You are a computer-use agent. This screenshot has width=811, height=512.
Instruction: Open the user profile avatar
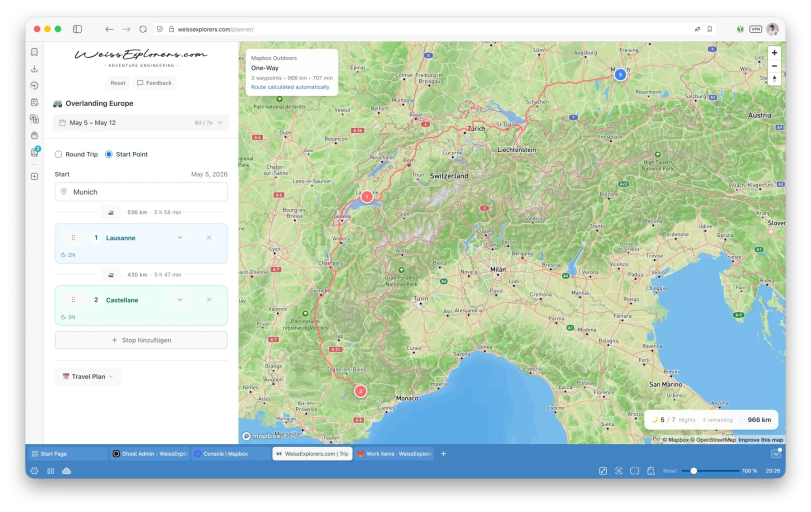(x=773, y=29)
